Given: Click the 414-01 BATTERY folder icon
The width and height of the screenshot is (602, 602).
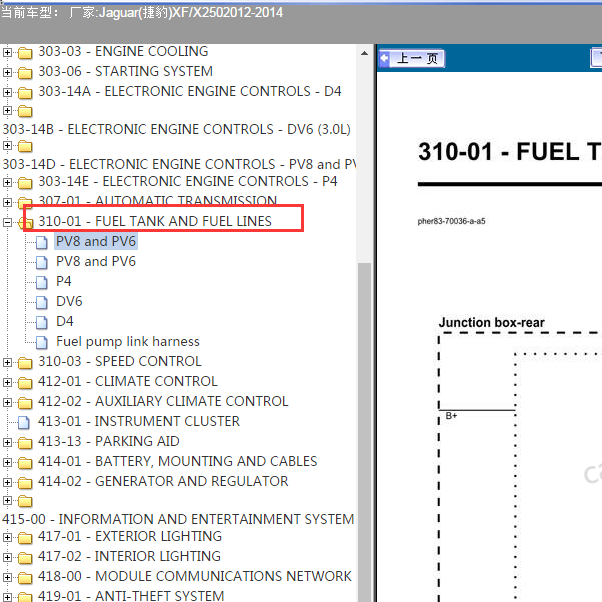Looking at the screenshot, I should click(x=25, y=463).
